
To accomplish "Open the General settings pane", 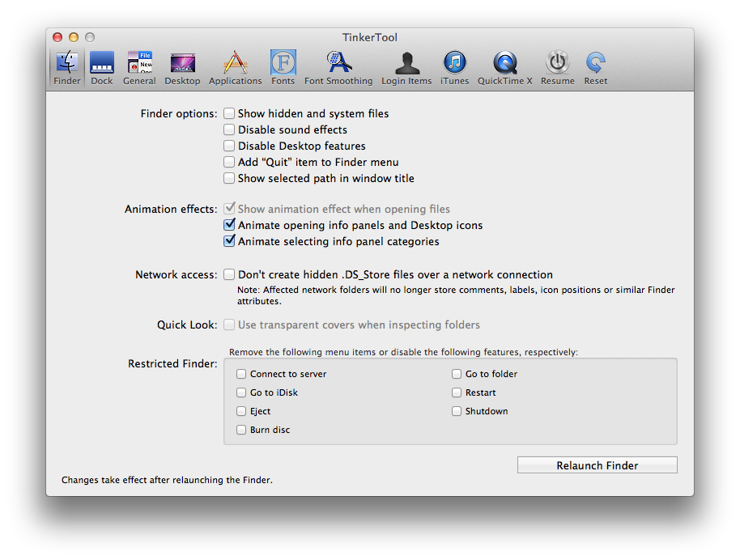I will click(x=139, y=68).
